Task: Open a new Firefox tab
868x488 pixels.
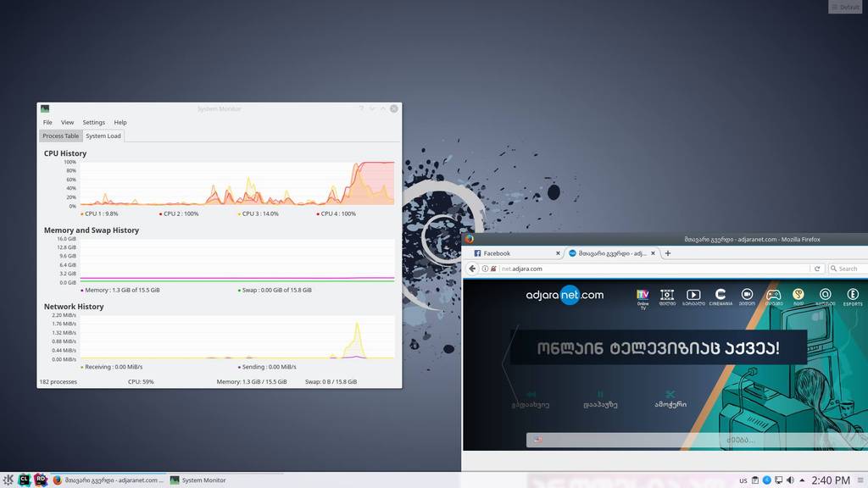Action: click(x=668, y=253)
